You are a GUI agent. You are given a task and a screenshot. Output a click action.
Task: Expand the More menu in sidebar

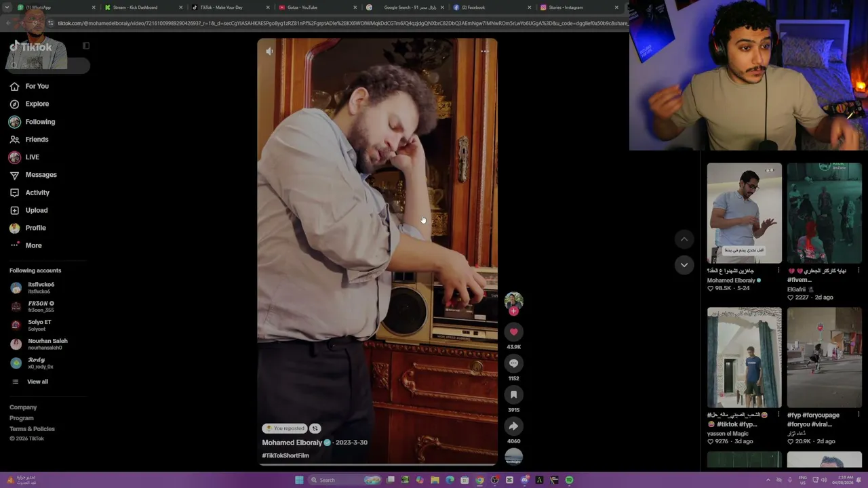(26, 245)
